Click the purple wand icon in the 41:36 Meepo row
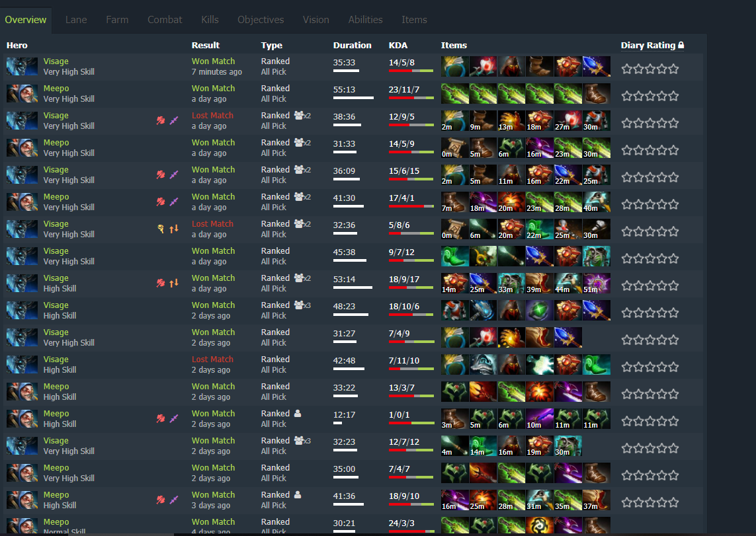 (174, 500)
